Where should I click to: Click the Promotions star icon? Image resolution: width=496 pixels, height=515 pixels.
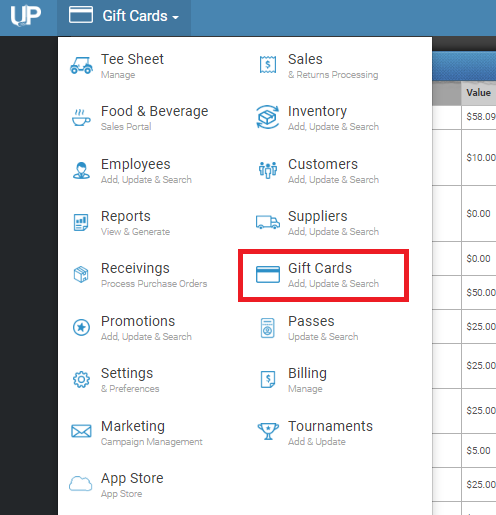(x=81, y=327)
